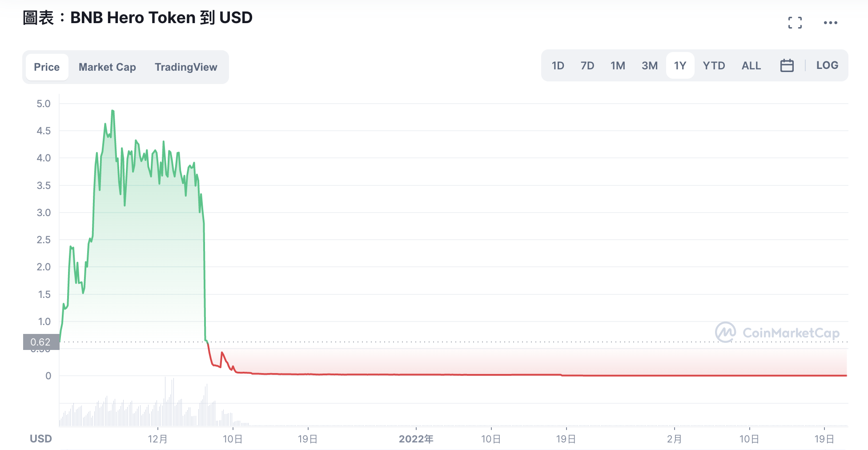The width and height of the screenshot is (868, 450).
Task: Open the TradingView tab
Action: [186, 67]
